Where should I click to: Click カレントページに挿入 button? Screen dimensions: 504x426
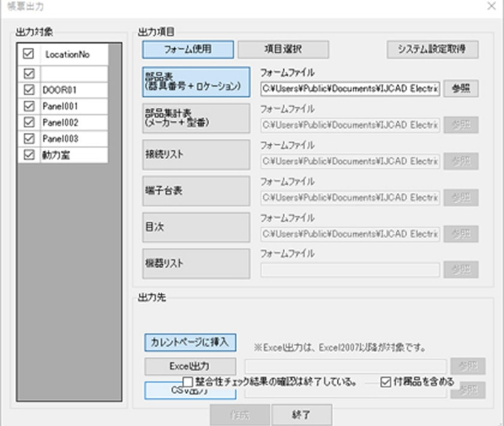point(190,343)
